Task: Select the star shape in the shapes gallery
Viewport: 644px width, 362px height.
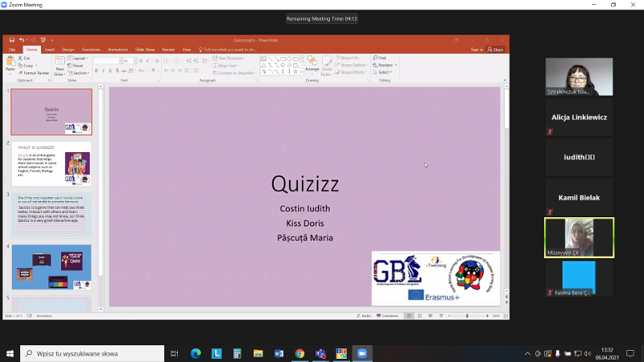Action: click(x=295, y=72)
